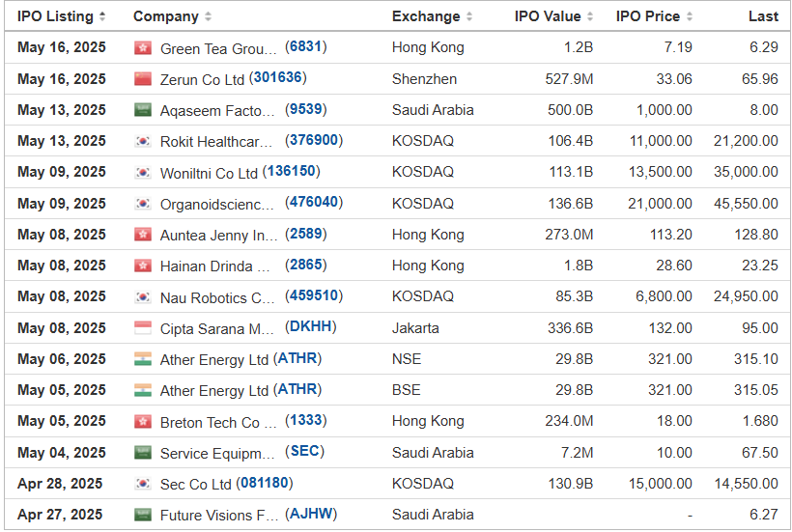Viewport: 792px width, 532px height.
Task: Open ticker SEC link
Action: click(304, 451)
